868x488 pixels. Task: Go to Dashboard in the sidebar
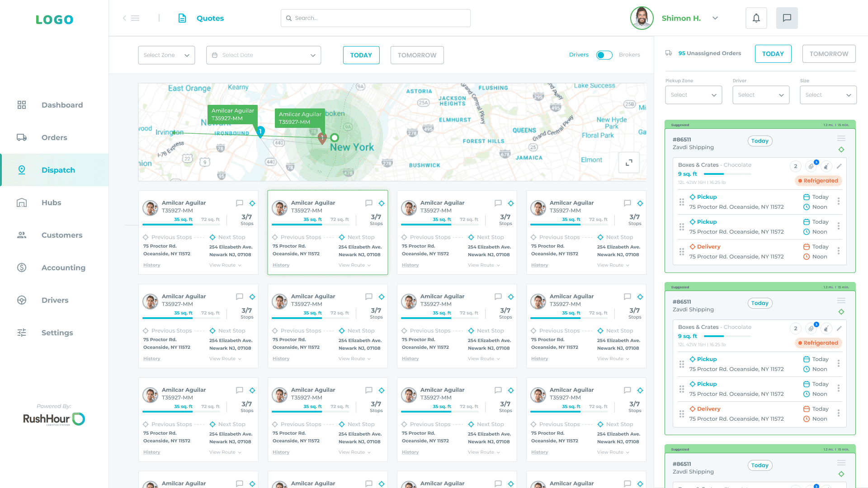[54, 105]
